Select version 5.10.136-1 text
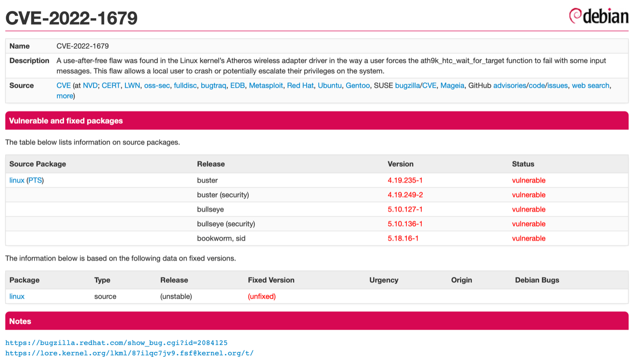 [x=405, y=224]
